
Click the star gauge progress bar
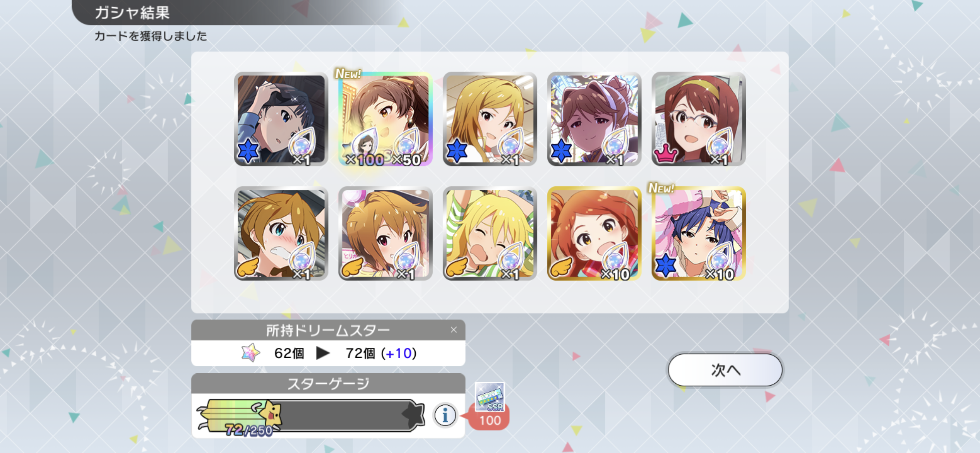[311, 415]
